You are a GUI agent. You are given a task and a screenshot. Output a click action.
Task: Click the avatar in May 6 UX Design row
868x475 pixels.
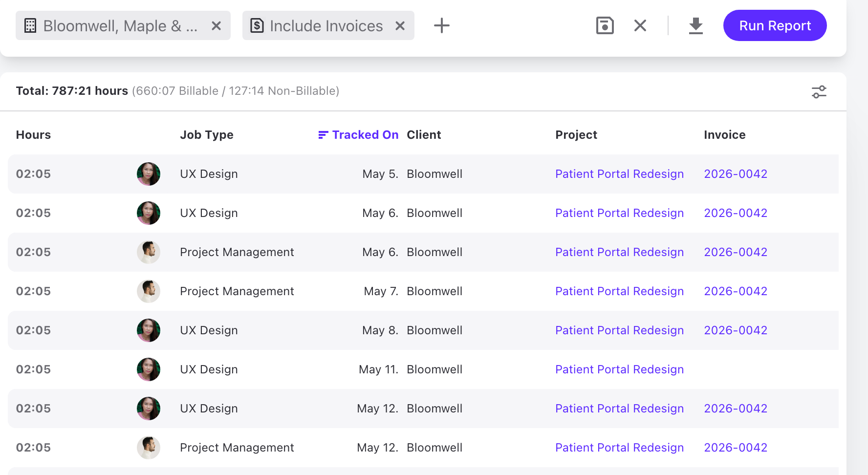tap(149, 213)
